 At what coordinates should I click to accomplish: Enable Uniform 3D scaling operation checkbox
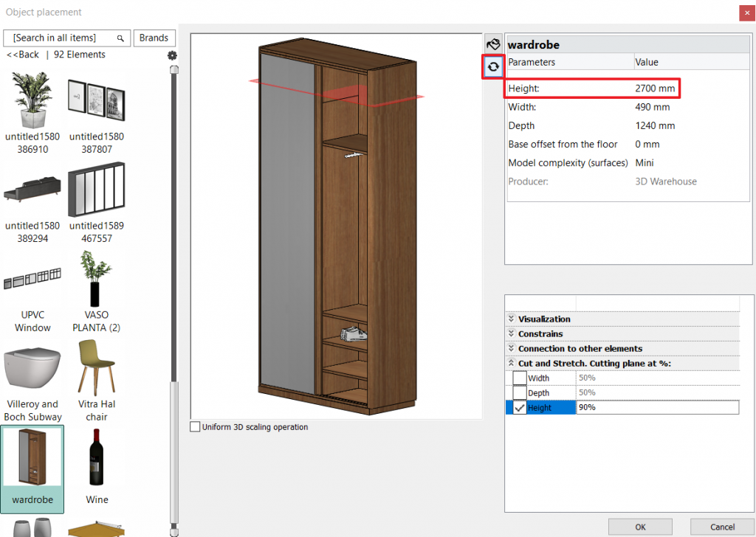click(195, 427)
